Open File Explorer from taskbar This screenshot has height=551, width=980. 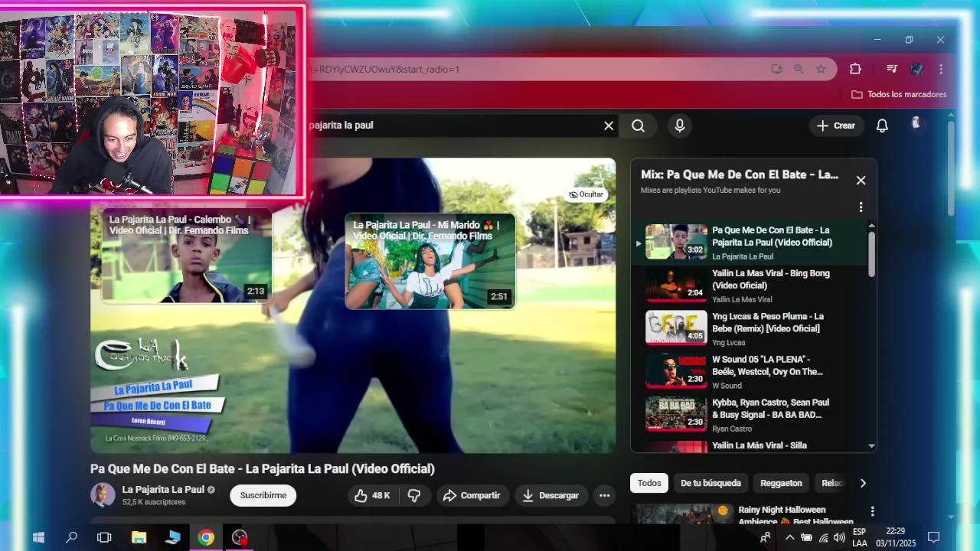[x=139, y=537]
